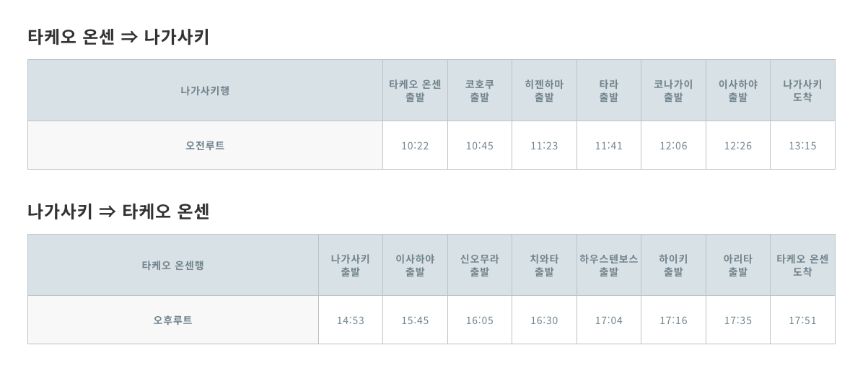Click the 나가사키 ⇒ 타케오 온센 heading
The height and width of the screenshot is (371, 868).
pyautogui.click(x=118, y=211)
